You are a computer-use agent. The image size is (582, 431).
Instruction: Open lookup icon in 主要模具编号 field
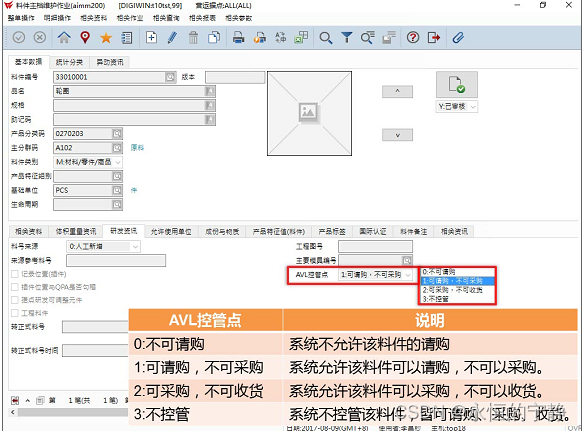[x=407, y=260]
